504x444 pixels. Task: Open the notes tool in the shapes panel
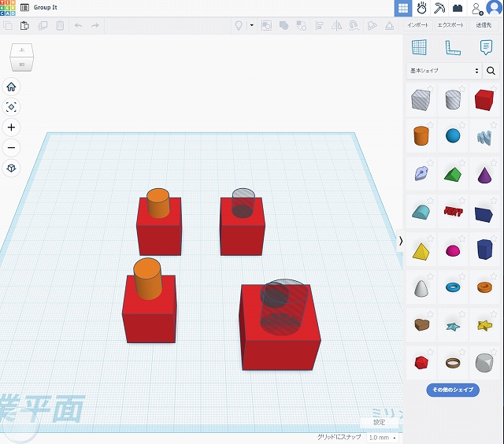[x=486, y=47]
